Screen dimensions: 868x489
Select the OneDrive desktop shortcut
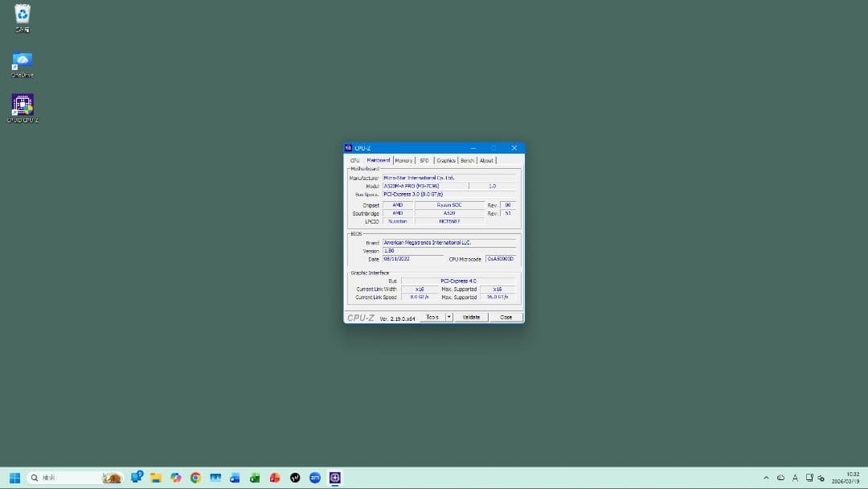23,64
